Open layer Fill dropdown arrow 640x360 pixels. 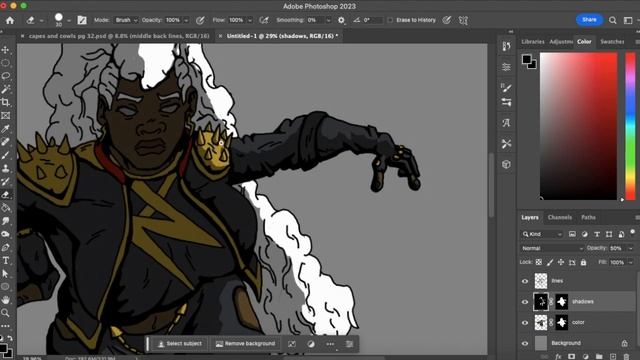[631, 262]
